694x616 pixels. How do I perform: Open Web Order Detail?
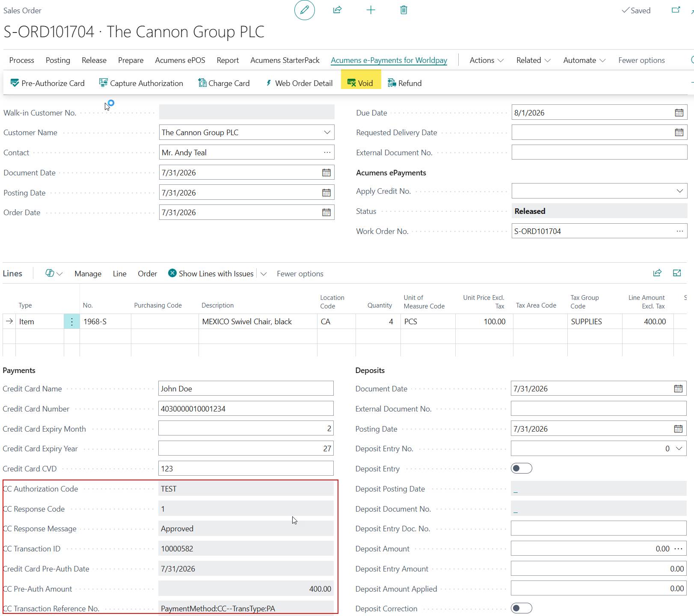pos(299,83)
